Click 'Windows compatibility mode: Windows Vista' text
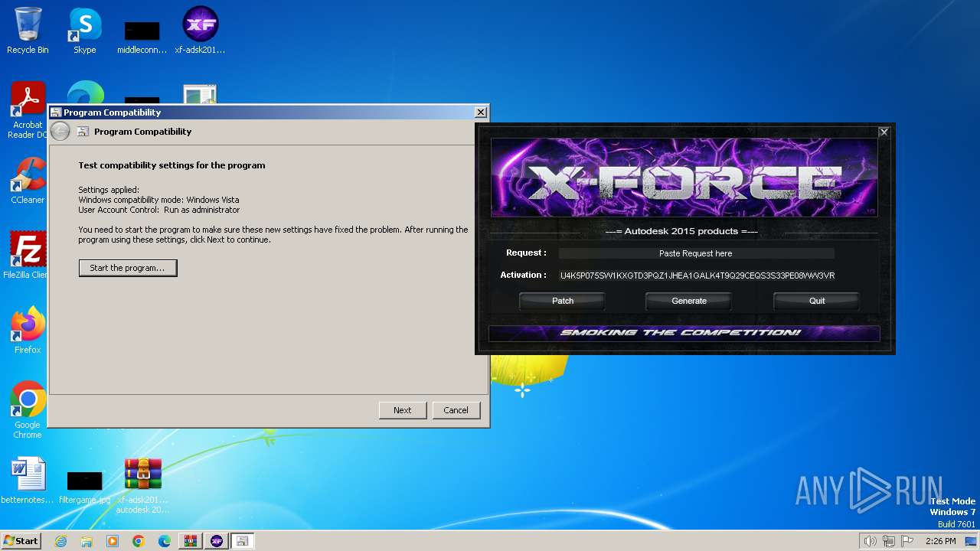 tap(158, 200)
